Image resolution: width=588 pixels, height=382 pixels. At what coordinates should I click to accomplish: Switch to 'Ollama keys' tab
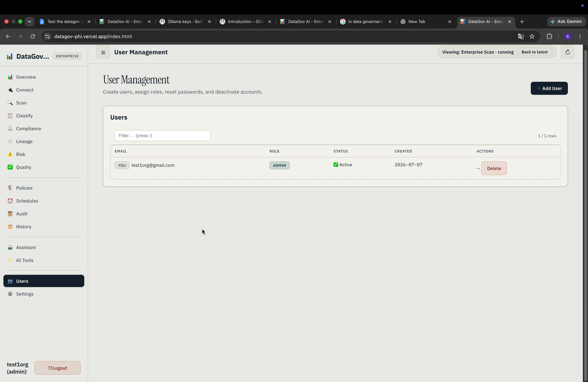(185, 21)
